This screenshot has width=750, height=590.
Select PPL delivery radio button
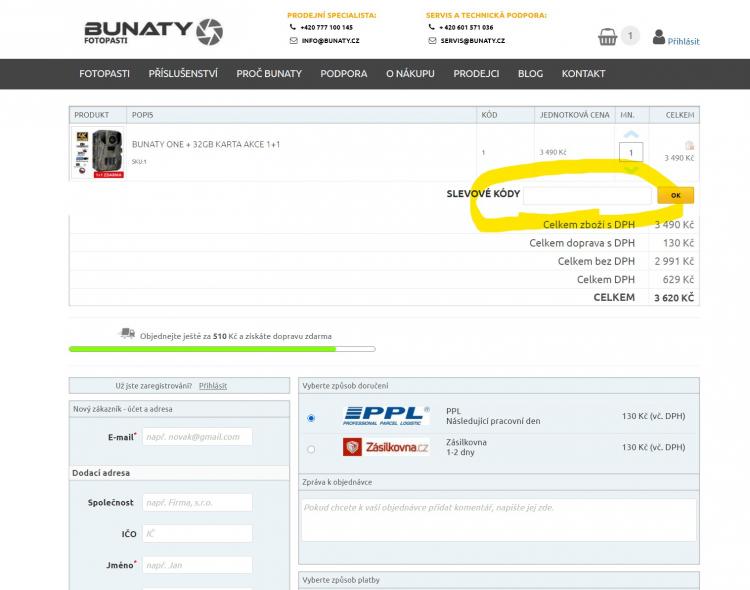[x=311, y=418]
